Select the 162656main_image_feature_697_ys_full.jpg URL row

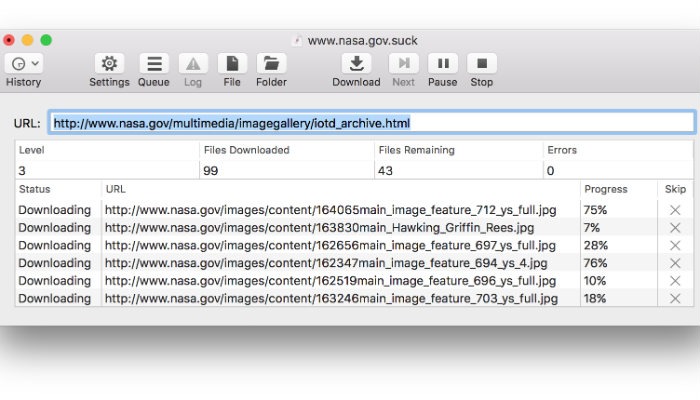click(x=330, y=245)
